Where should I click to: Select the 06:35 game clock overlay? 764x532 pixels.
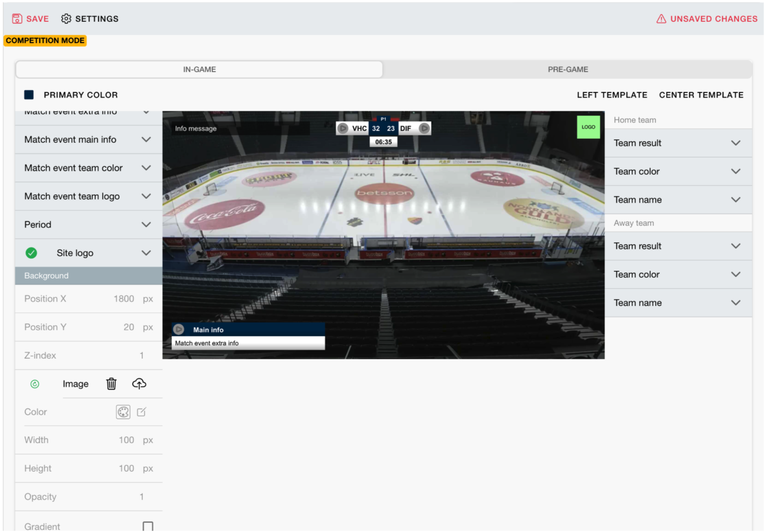pos(383,142)
